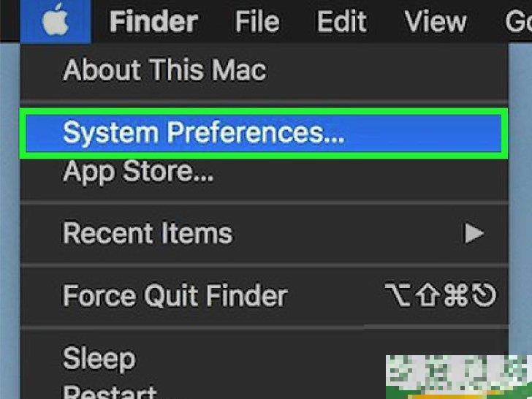Viewport: 532px width, 399px height.
Task: Choose Force Quit Finder
Action: coord(175,296)
